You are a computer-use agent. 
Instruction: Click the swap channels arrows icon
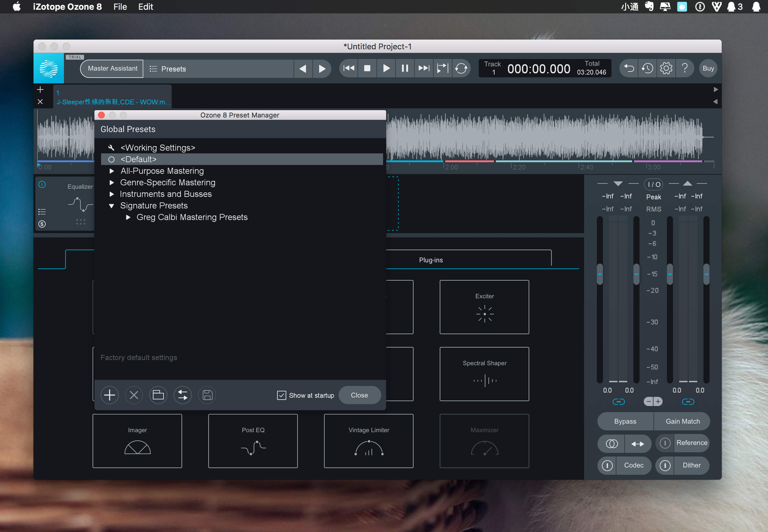coord(638,444)
